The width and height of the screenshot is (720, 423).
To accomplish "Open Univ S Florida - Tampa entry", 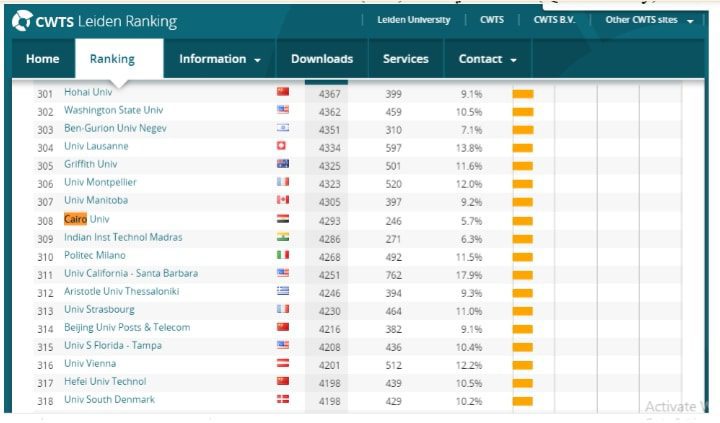I will 112,345.
